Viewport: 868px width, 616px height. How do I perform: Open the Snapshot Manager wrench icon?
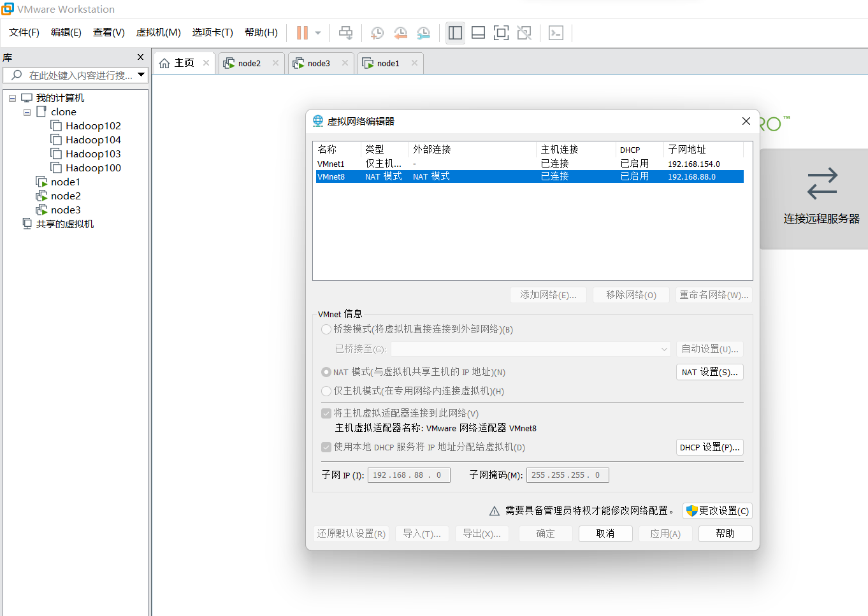coord(423,32)
